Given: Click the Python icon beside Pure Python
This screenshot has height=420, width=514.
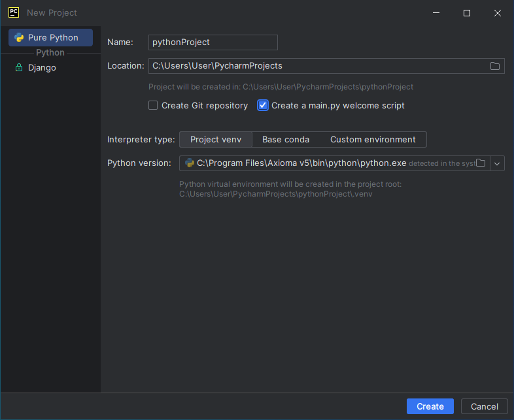Looking at the screenshot, I should (19, 37).
